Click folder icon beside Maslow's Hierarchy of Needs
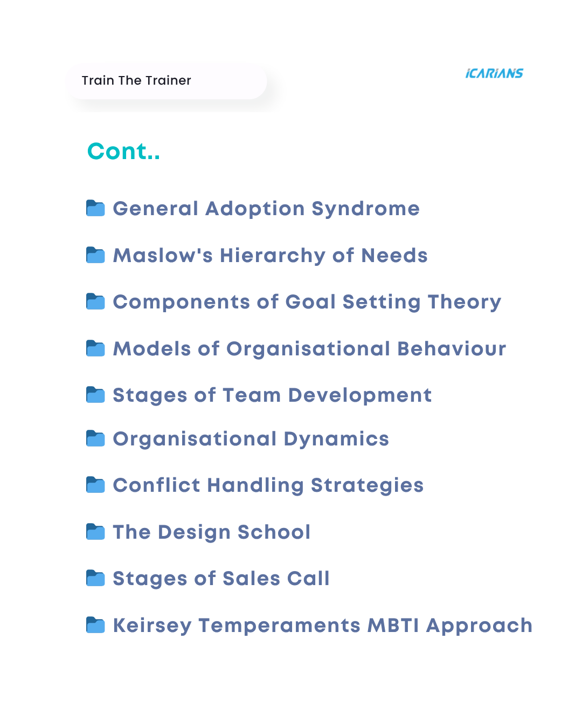The image size is (582, 728). 95,255
